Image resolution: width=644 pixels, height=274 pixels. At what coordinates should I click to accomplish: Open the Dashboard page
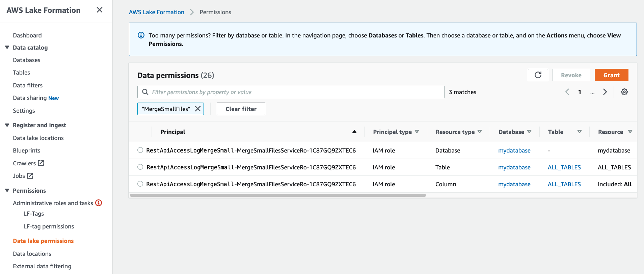pos(27,35)
